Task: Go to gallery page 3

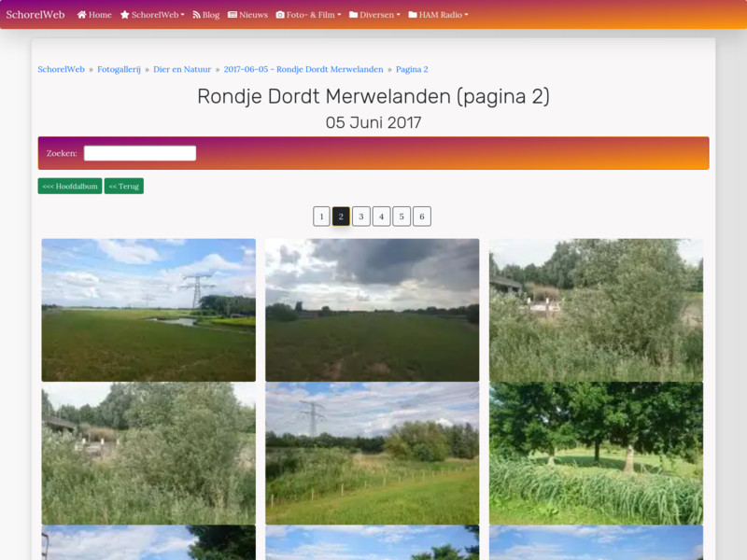Action: coord(361,217)
